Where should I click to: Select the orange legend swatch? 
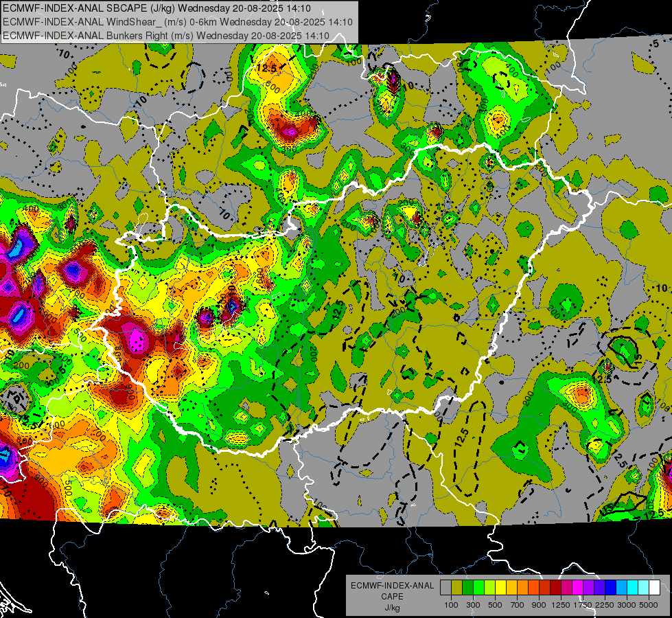click(522, 587)
